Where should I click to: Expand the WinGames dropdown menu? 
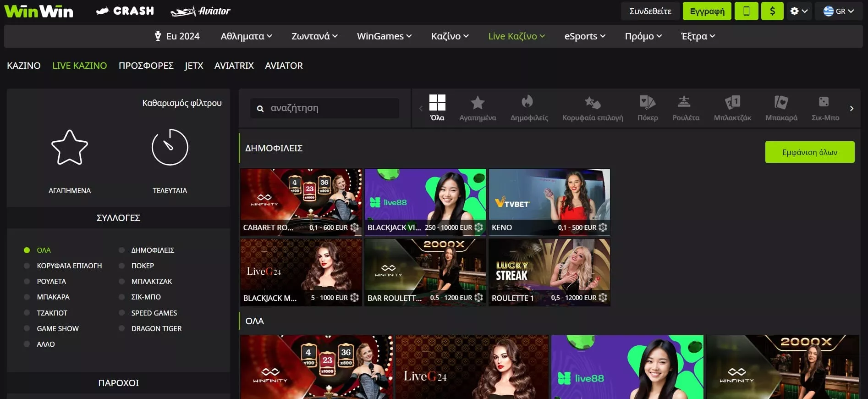tap(384, 36)
